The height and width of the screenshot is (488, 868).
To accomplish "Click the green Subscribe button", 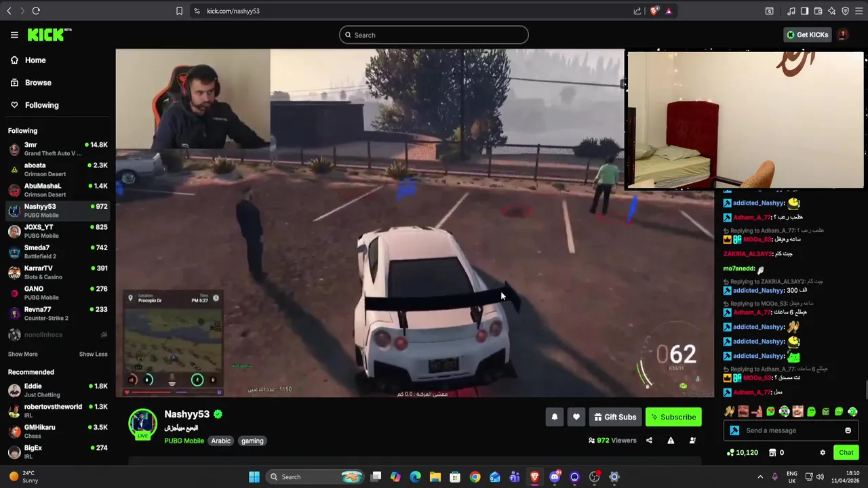I will click(x=673, y=417).
